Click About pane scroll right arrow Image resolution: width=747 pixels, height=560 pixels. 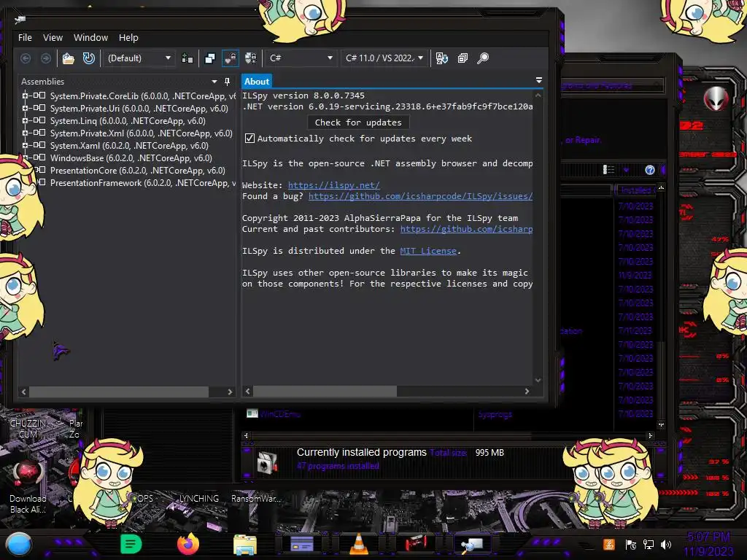527,392
